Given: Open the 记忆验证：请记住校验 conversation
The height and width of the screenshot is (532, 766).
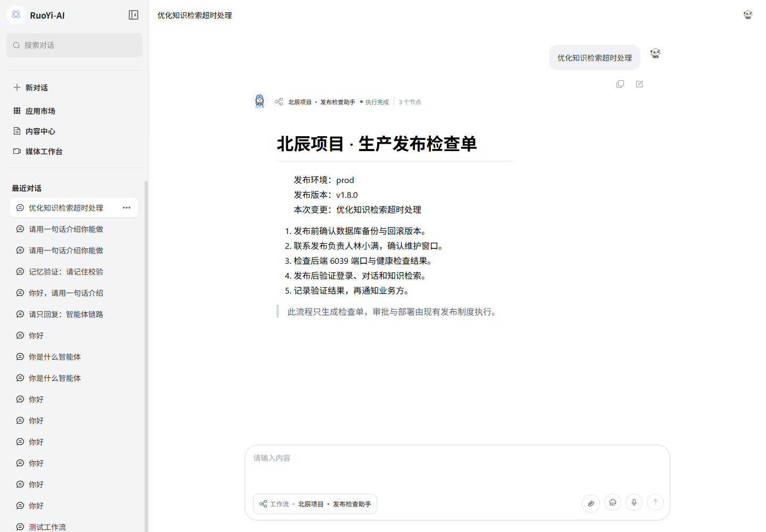Looking at the screenshot, I should tap(74, 271).
